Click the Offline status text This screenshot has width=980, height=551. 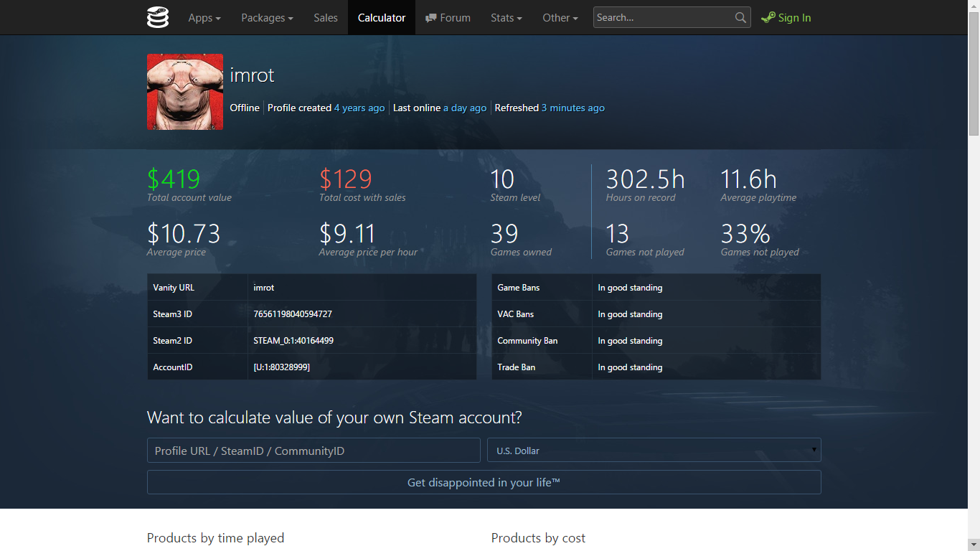245,108
